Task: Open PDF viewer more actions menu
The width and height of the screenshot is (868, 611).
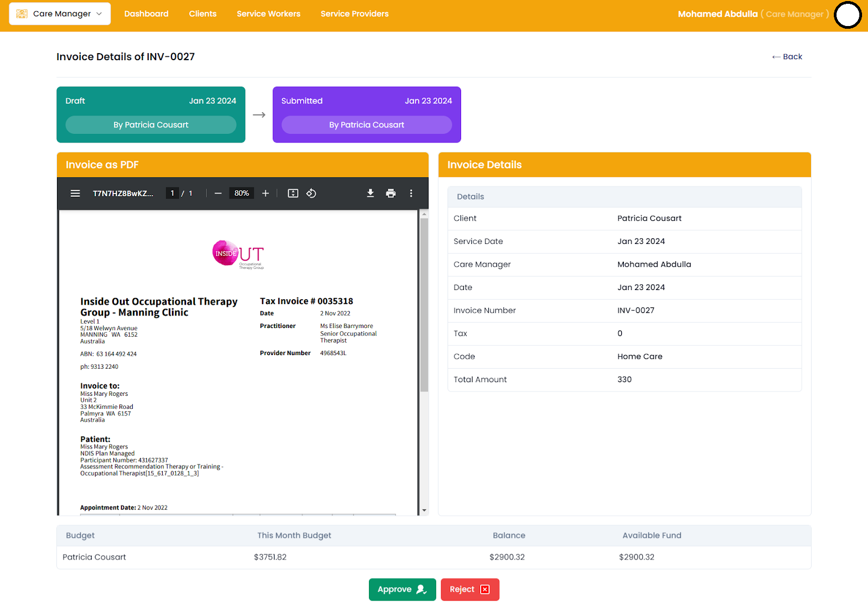Action: [x=411, y=194]
